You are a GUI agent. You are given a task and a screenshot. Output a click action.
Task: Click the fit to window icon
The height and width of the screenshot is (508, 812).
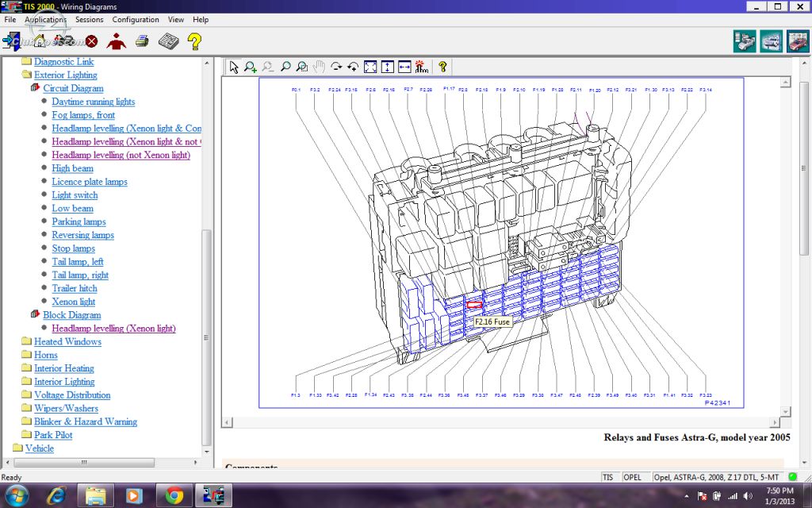coord(370,67)
